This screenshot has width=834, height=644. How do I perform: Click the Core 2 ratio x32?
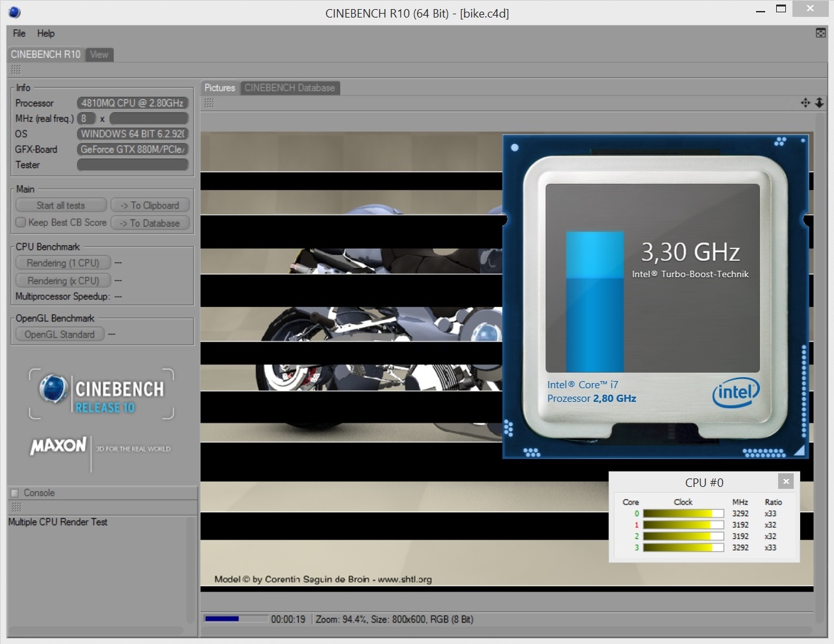pos(770,536)
